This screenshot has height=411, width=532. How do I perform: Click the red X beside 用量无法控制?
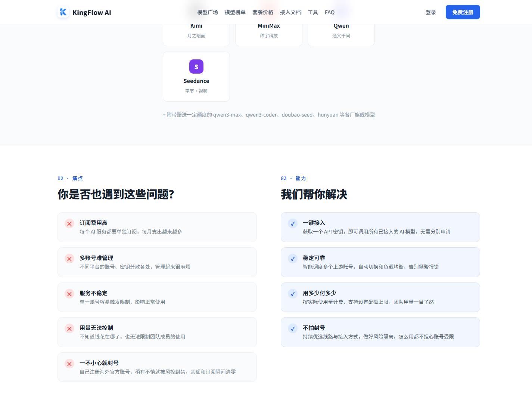pyautogui.click(x=69, y=328)
